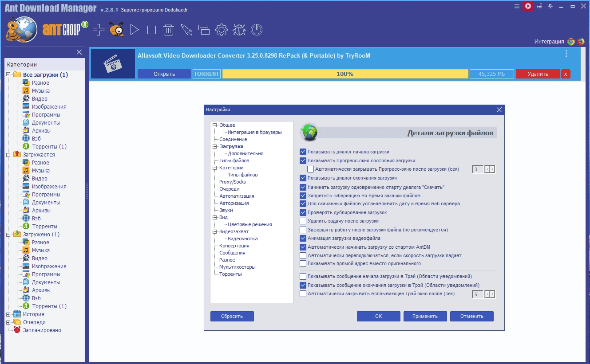Viewport: 590px width, 364px height.
Task: Click the add new download plus icon
Action: (x=99, y=30)
